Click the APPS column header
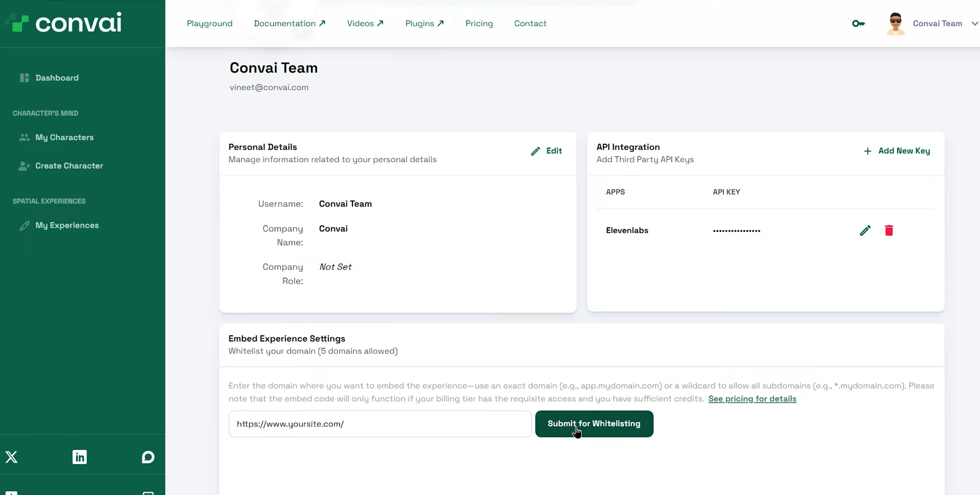The image size is (980, 495). point(615,192)
